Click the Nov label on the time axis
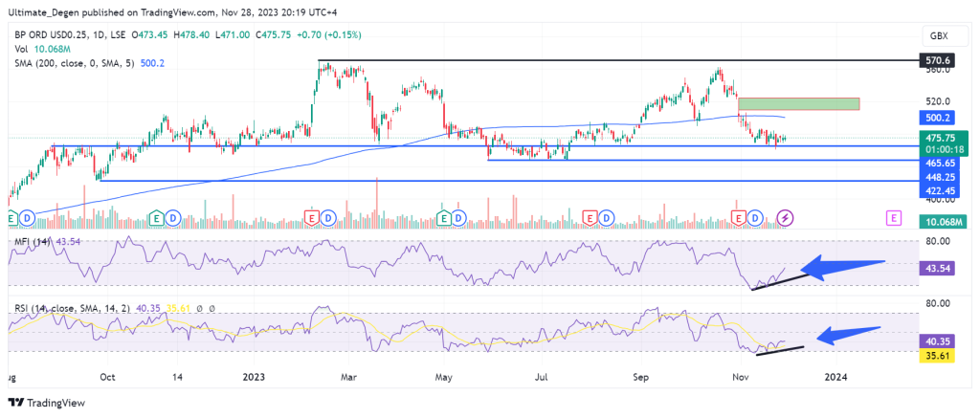 tap(742, 377)
